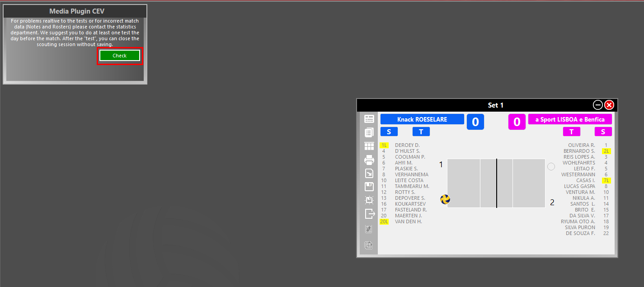Select player RYUMA OTO A.
Screen dimensions: 644x287
578,221
